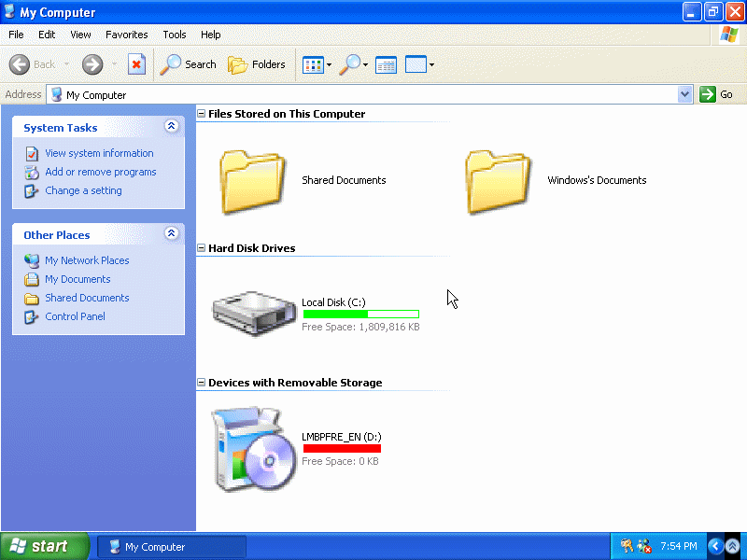Open the File menu
Viewport: 747px width, 560px height.
pos(16,35)
